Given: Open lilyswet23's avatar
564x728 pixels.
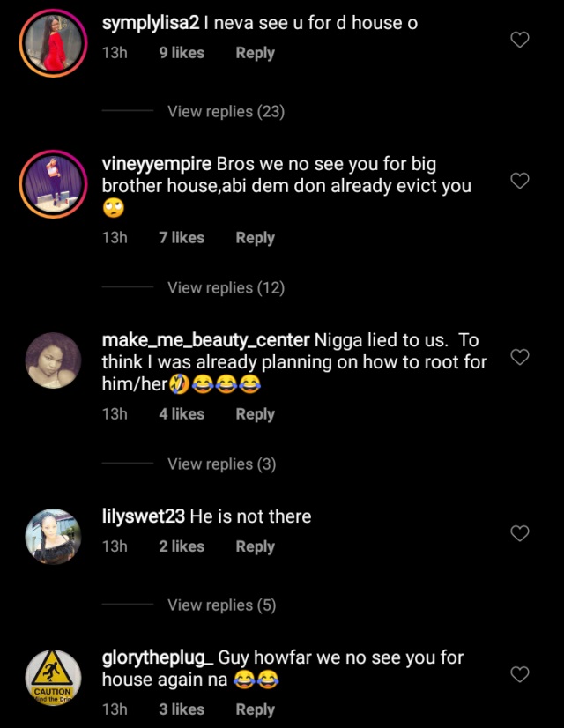Looking at the screenshot, I should click(x=53, y=535).
